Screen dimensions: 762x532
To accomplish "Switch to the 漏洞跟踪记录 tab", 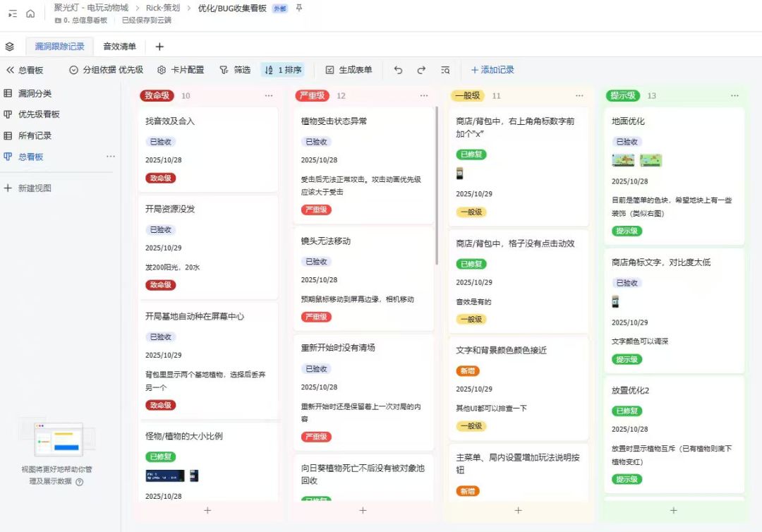I will pyautogui.click(x=59, y=47).
